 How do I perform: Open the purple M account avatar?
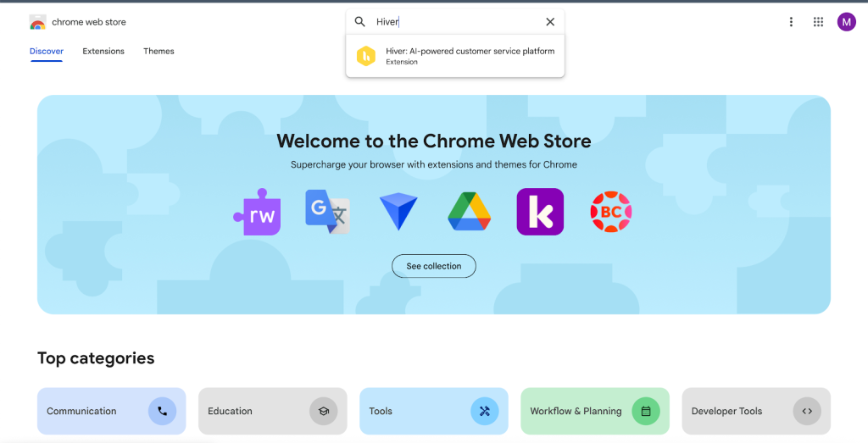(x=846, y=22)
